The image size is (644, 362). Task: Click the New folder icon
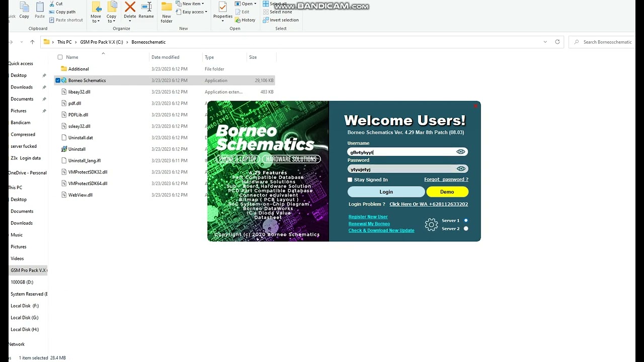click(167, 7)
